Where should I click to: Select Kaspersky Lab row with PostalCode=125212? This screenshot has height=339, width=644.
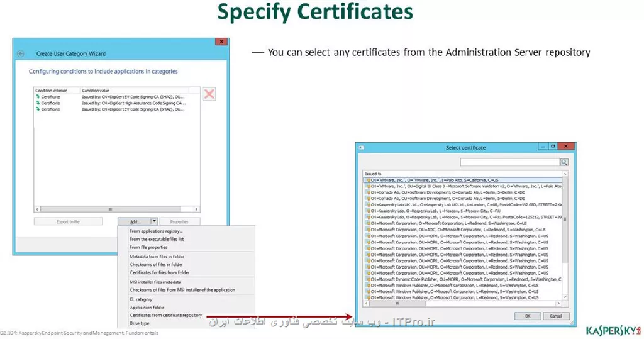click(x=462, y=217)
